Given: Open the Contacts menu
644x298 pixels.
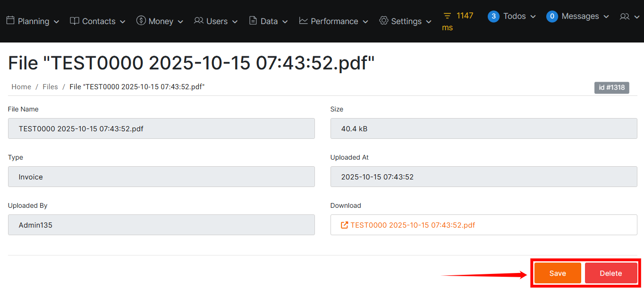Looking at the screenshot, I should [x=99, y=21].
